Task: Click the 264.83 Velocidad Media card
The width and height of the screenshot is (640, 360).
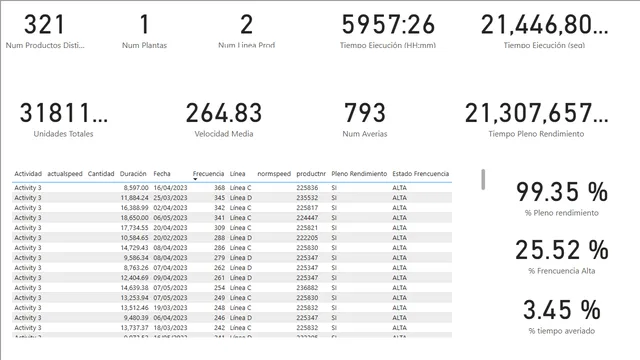Action: [x=224, y=120]
